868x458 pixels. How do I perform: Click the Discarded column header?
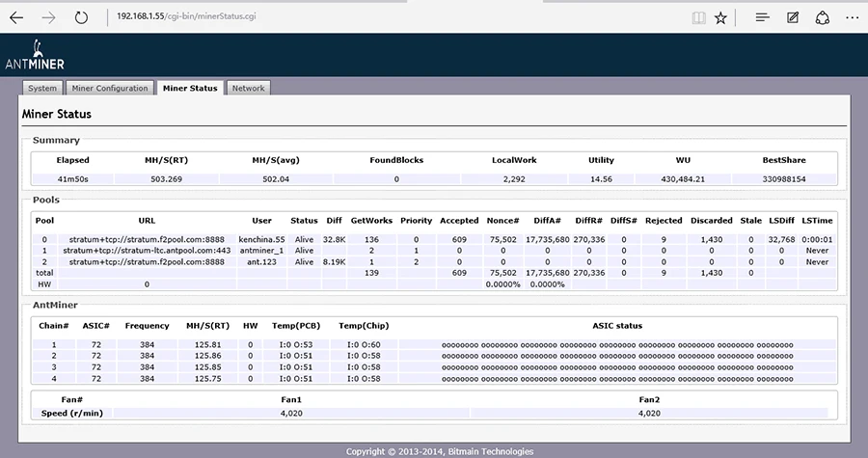712,220
